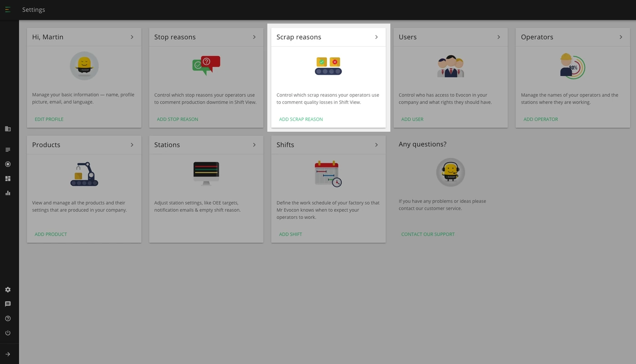Click the power logout icon in sidebar

8,333
